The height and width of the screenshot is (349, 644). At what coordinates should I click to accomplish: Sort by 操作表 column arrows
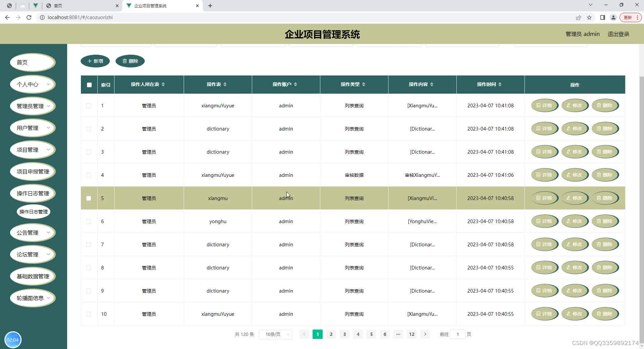pyautogui.click(x=225, y=84)
